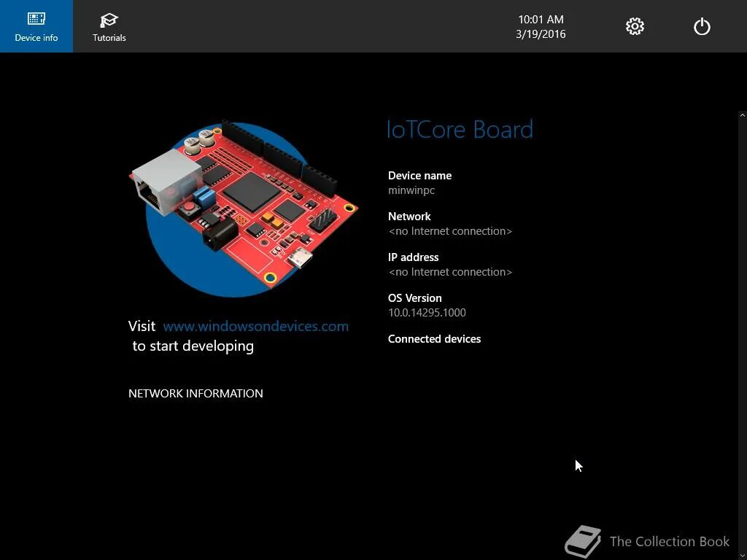
Task: Click the power button icon
Action: [x=702, y=26]
